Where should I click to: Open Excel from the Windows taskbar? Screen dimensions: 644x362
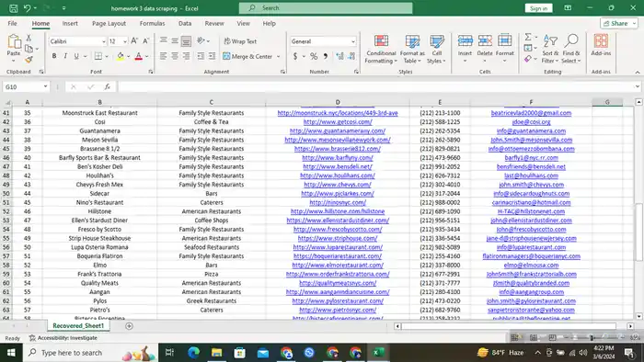tap(379, 353)
